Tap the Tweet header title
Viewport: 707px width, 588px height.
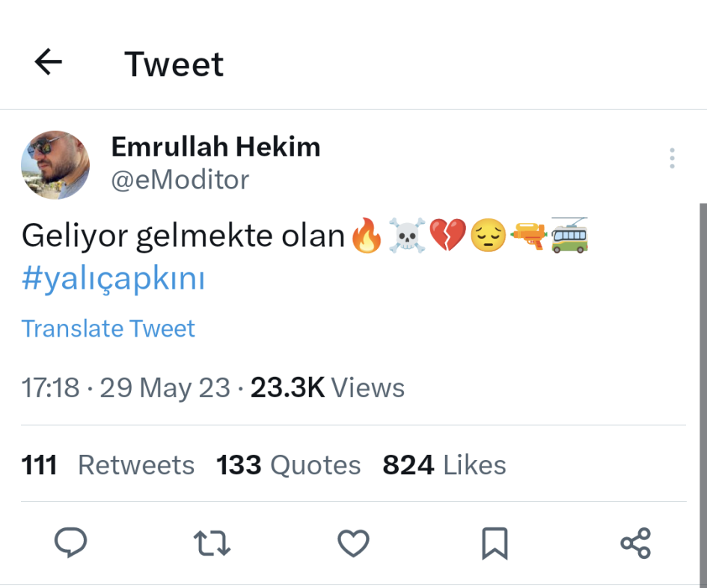[174, 64]
